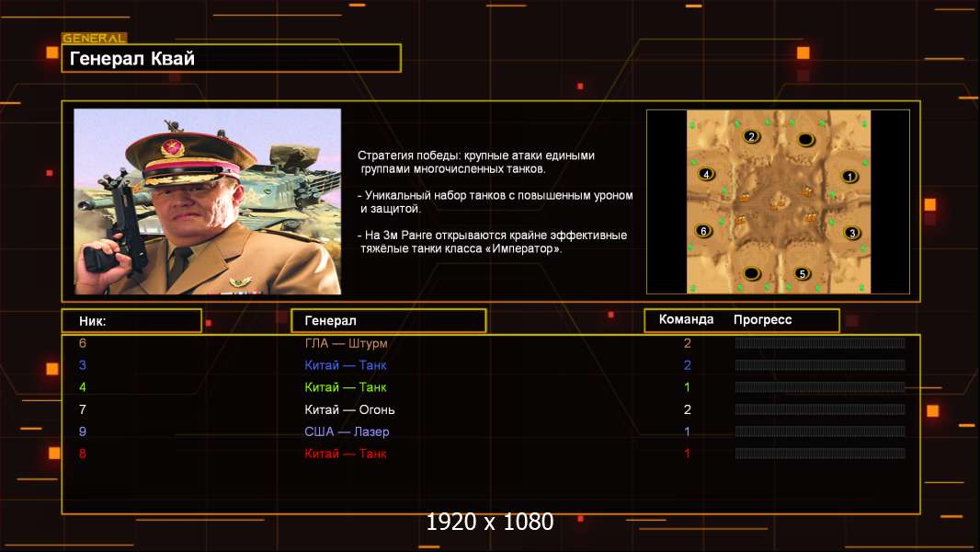Click the "Прогресс" column header
The image size is (980, 552).
[762, 319]
